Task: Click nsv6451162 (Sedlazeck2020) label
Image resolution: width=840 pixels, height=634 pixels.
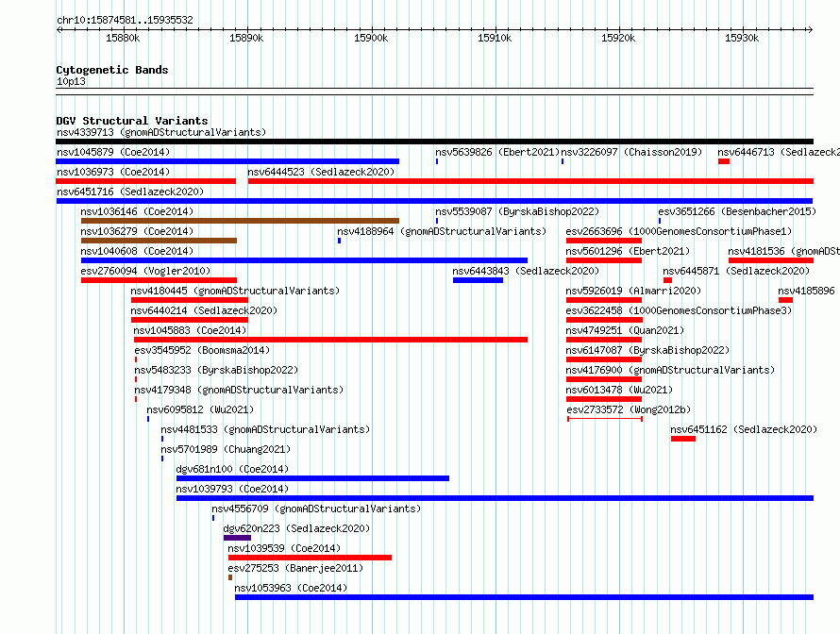Action: 744,429
